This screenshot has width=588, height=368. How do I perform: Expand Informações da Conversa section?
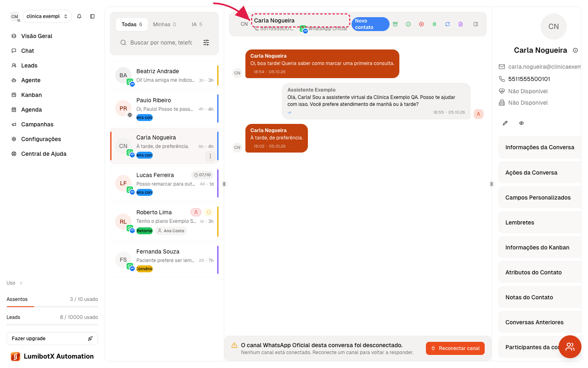point(540,147)
